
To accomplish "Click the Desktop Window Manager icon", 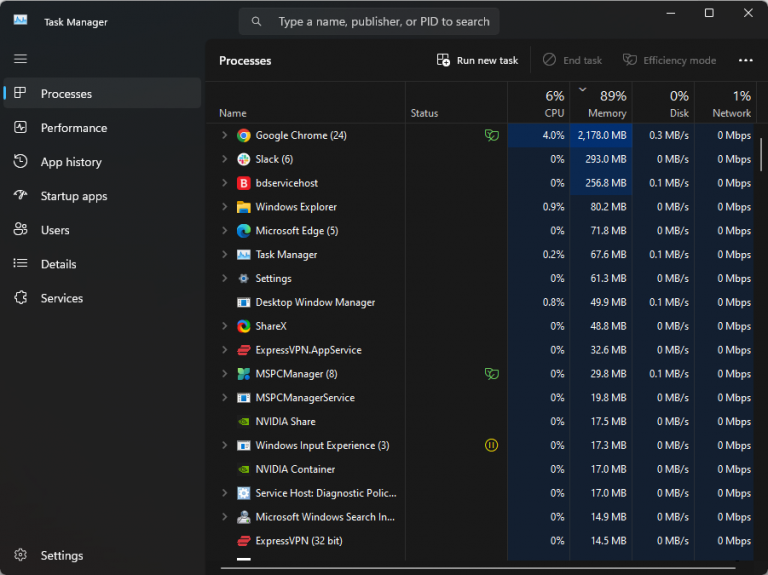I will (x=243, y=303).
